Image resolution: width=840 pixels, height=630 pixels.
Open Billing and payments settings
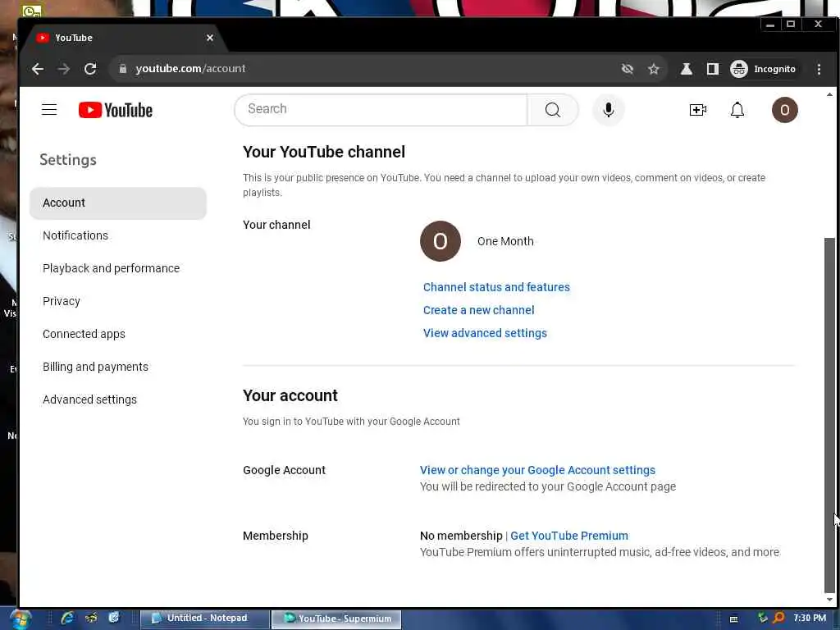click(95, 367)
